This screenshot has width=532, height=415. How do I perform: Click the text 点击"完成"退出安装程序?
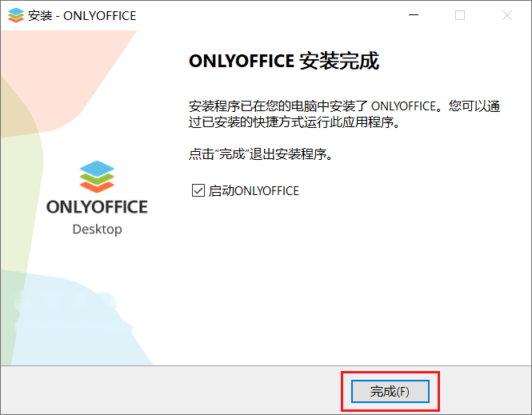[261, 154]
